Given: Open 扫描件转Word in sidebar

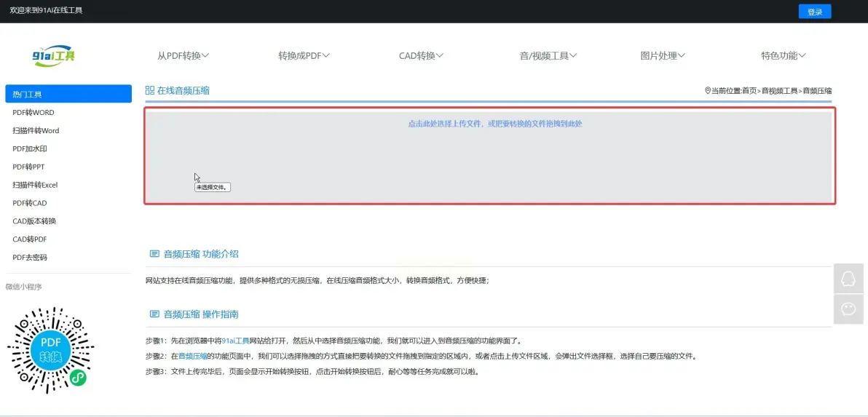Looking at the screenshot, I should coord(36,130).
